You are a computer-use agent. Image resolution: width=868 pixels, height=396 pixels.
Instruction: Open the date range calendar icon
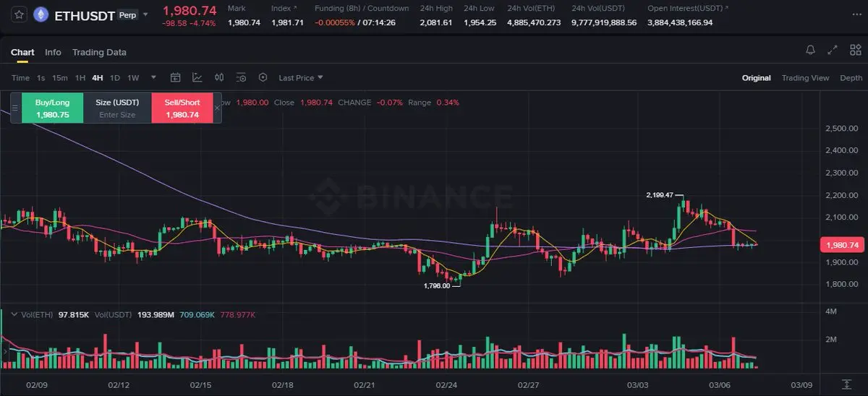175,77
